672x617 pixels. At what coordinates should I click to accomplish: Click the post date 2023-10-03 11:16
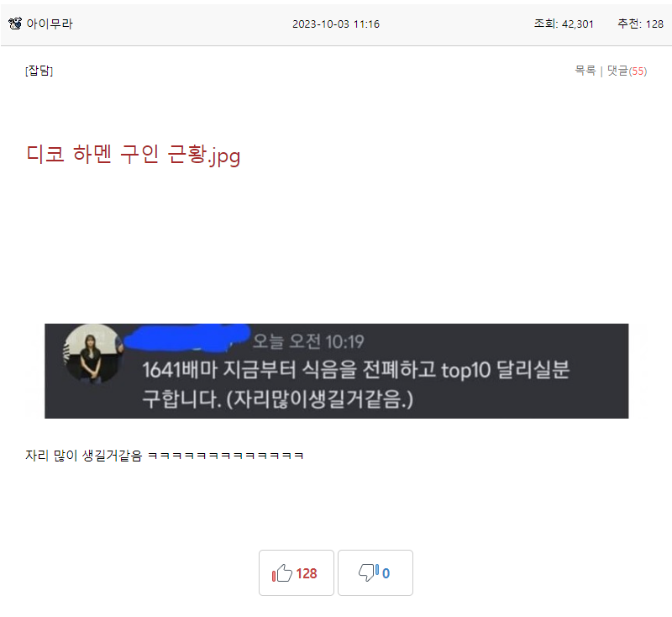click(x=336, y=24)
